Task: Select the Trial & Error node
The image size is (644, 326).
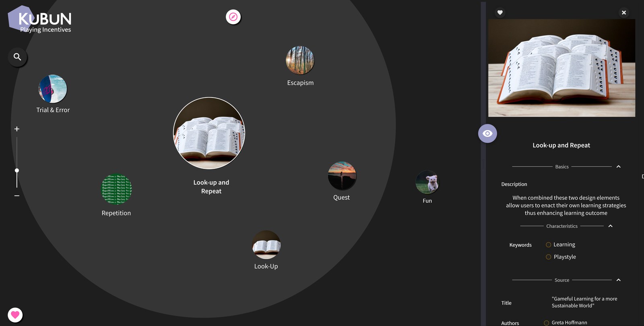Action: (53, 89)
